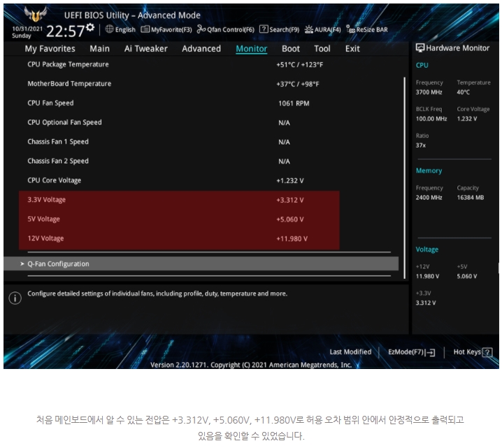
Task: Open the Ai Tweaker tab
Action: [x=145, y=49]
